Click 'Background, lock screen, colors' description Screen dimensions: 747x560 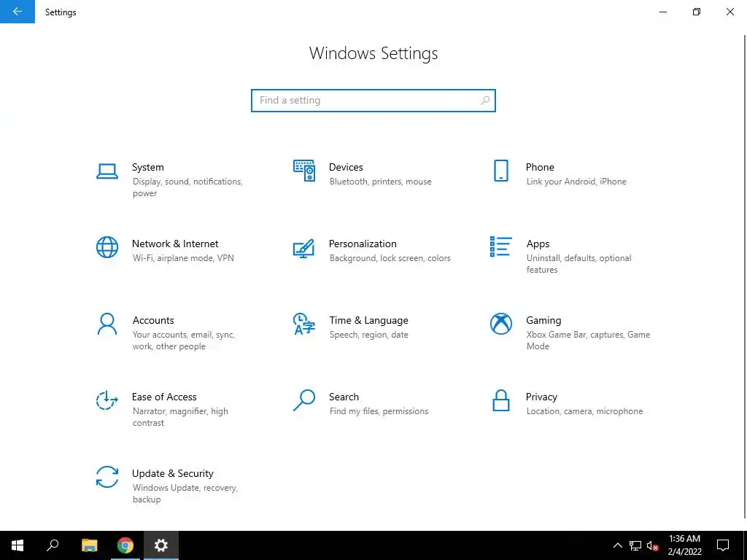[390, 258]
